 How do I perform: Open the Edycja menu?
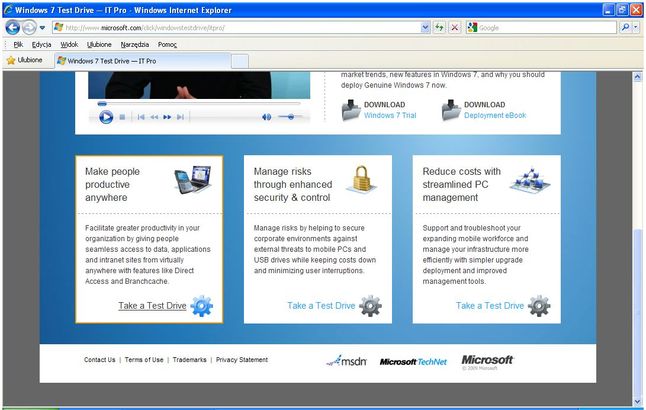[41, 45]
